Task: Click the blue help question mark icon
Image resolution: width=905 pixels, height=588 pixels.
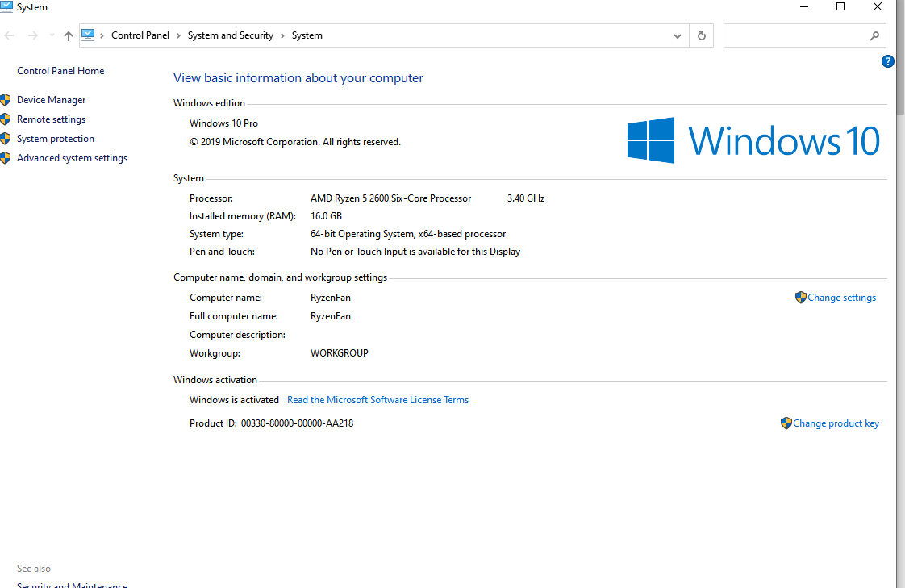Action: 888,61
